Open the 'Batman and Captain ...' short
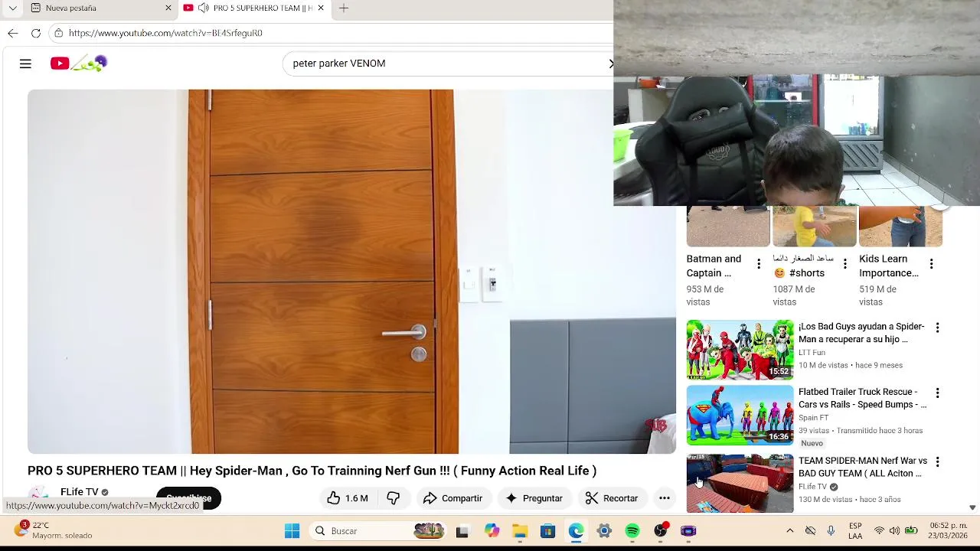980x551 pixels. click(714, 266)
